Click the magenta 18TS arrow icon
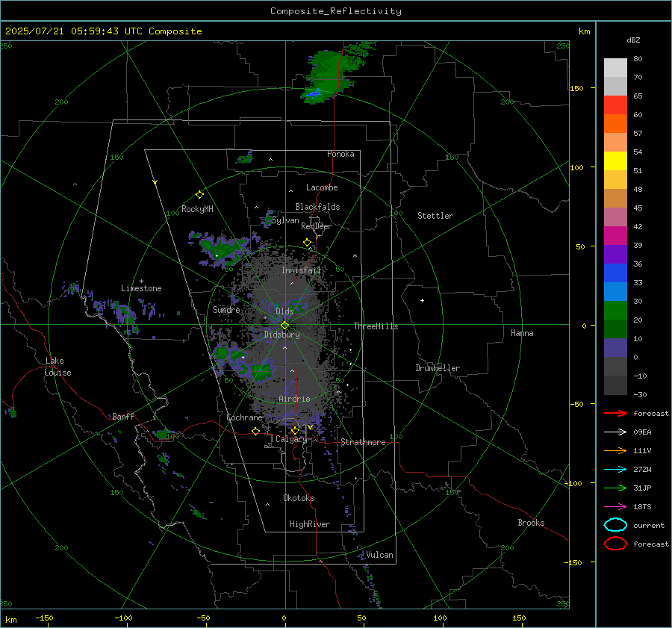The height and width of the screenshot is (628, 672). (615, 507)
